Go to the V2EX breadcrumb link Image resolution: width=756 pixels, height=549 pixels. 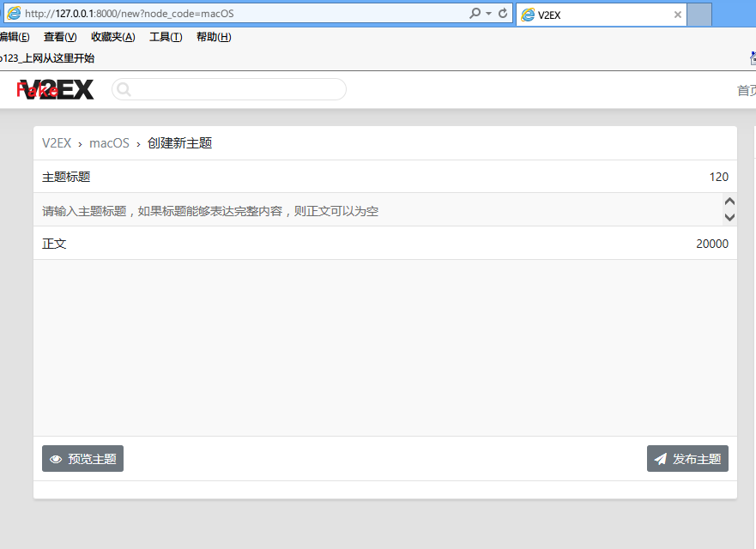point(57,143)
